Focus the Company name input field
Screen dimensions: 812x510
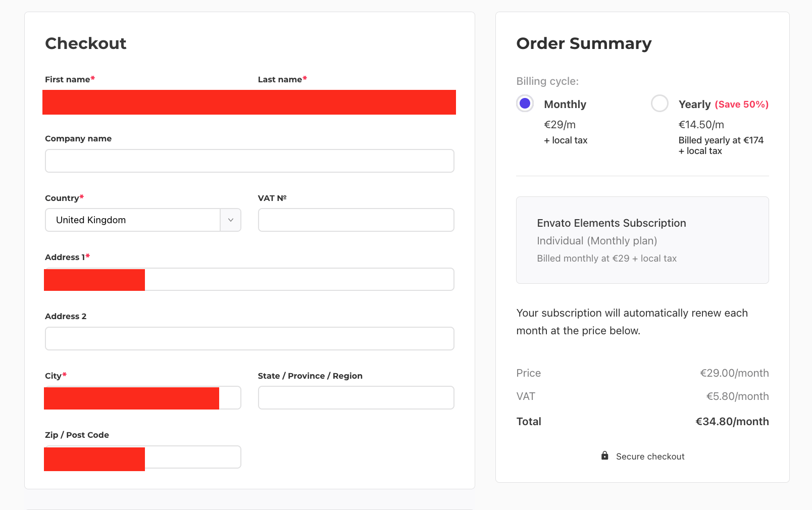point(249,161)
